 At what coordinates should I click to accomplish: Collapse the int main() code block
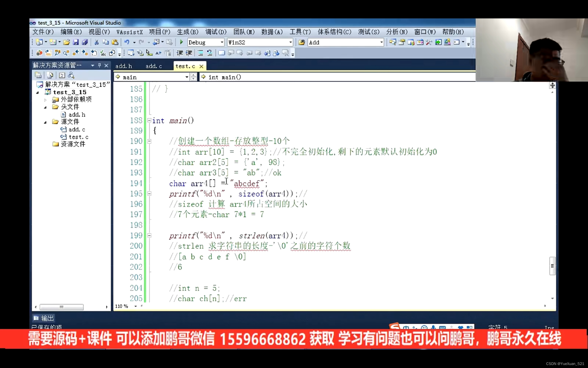(x=150, y=120)
